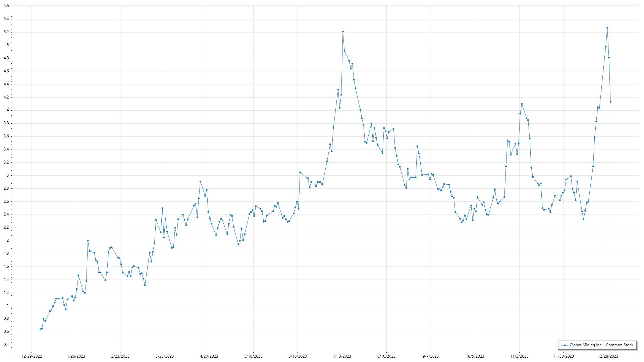Viewport: 644px width, 362px height.
Task: Click the 5.6 y-axis tick label
Action: (6, 6)
